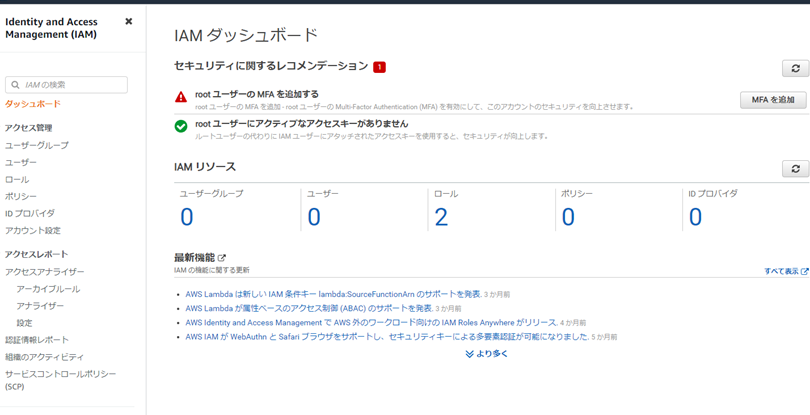Screen dimensions: 810x415
Task: Open ポリシー in the sidebar
Action: pos(21,196)
